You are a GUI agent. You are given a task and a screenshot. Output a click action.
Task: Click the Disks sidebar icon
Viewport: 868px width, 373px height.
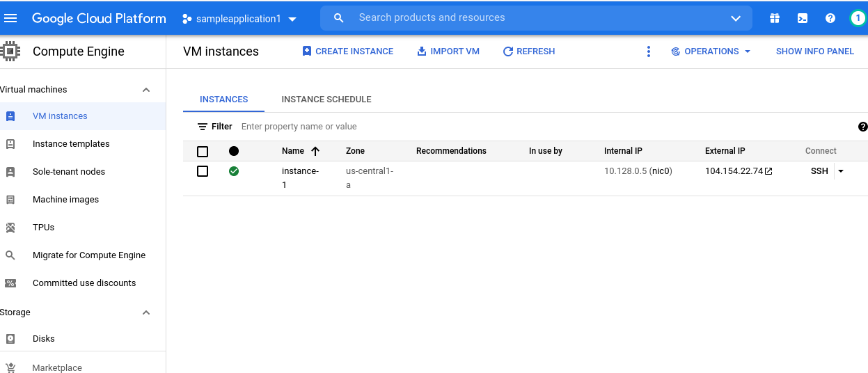tap(10, 339)
